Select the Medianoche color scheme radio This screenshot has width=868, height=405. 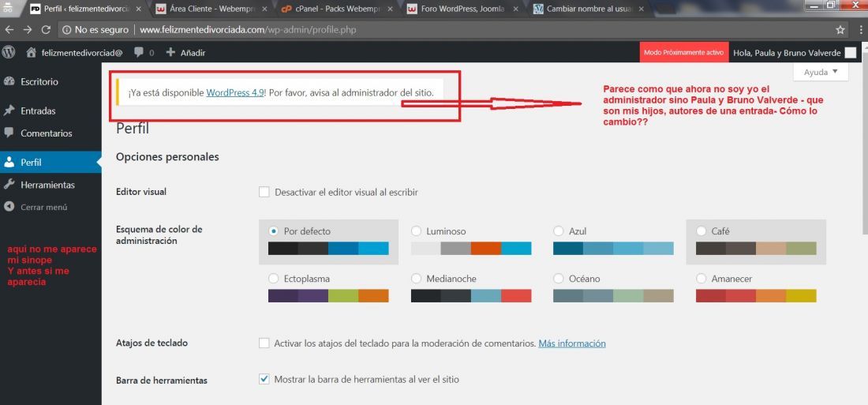click(417, 278)
